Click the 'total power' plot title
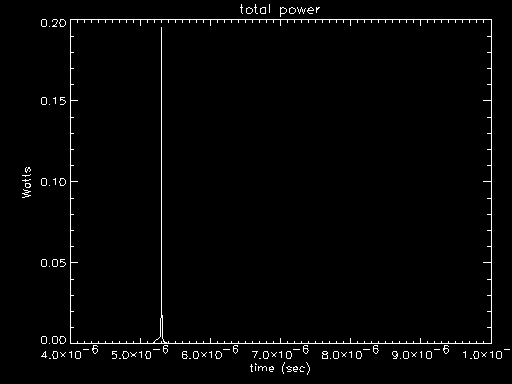Screen dimensions: 512x384 coord(280,10)
